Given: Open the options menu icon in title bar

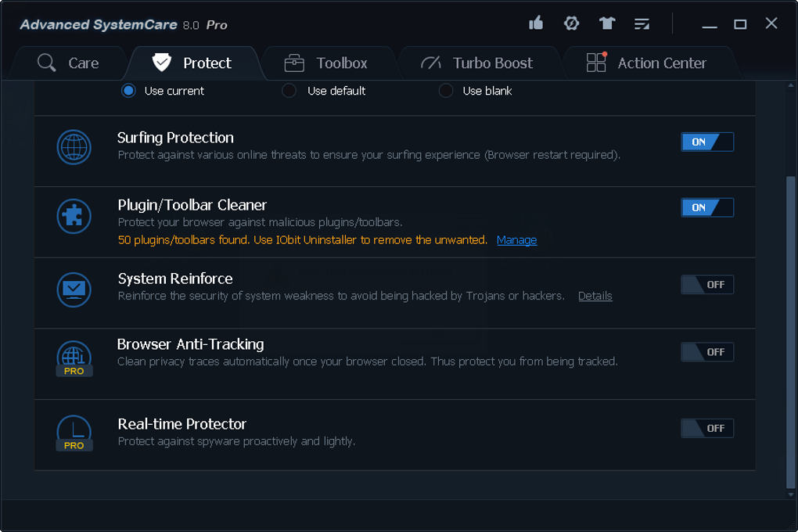Looking at the screenshot, I should [642, 24].
